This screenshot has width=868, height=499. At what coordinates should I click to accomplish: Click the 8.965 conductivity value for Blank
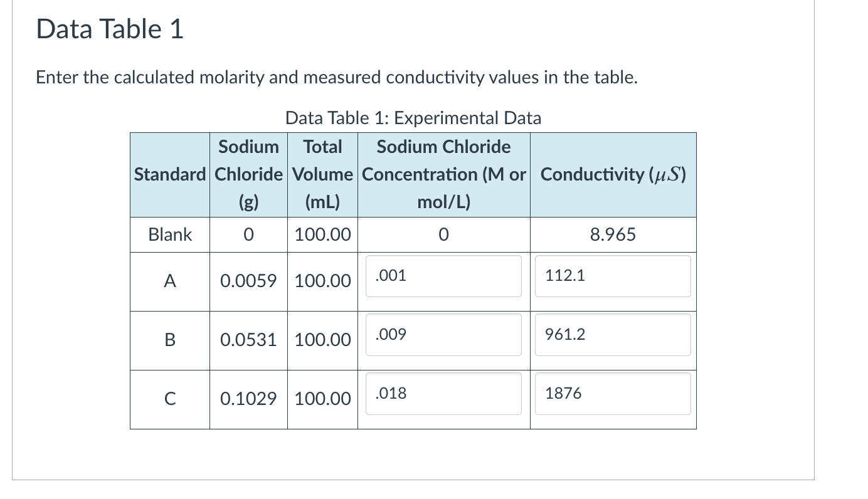(613, 234)
